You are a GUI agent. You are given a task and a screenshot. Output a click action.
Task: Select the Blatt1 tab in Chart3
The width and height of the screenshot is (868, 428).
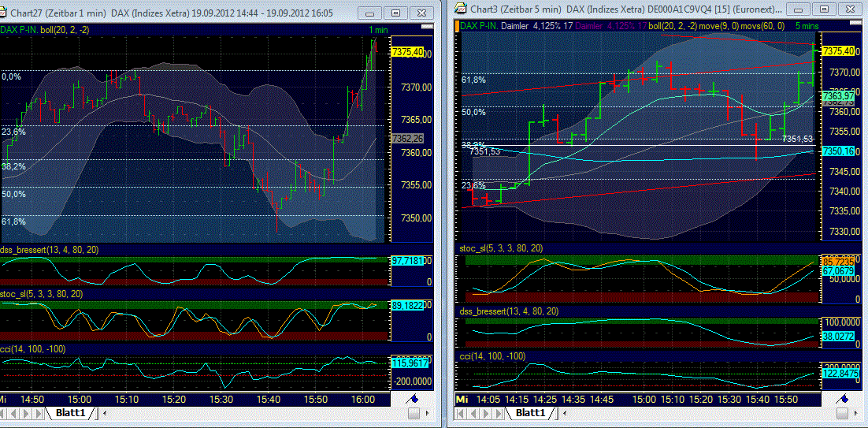(x=530, y=413)
